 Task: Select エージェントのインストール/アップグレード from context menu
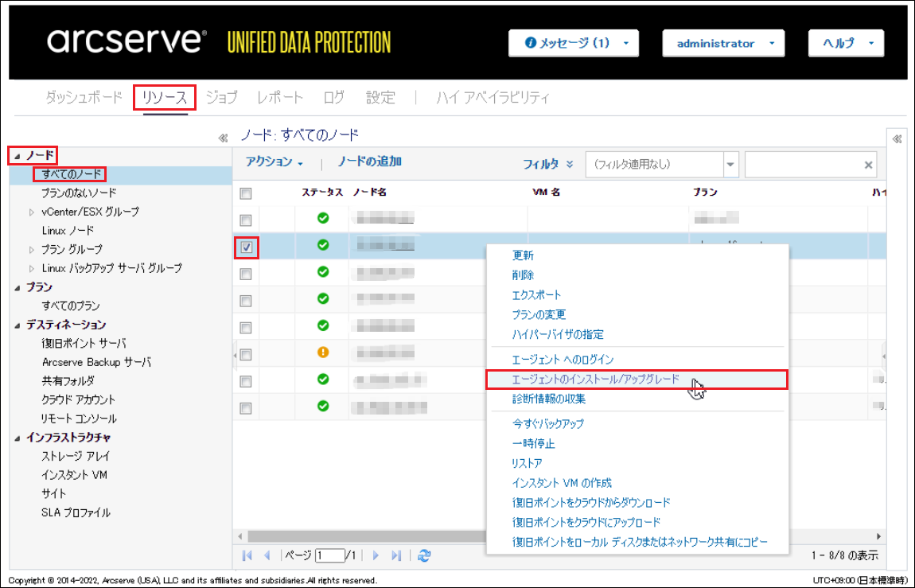596,380
